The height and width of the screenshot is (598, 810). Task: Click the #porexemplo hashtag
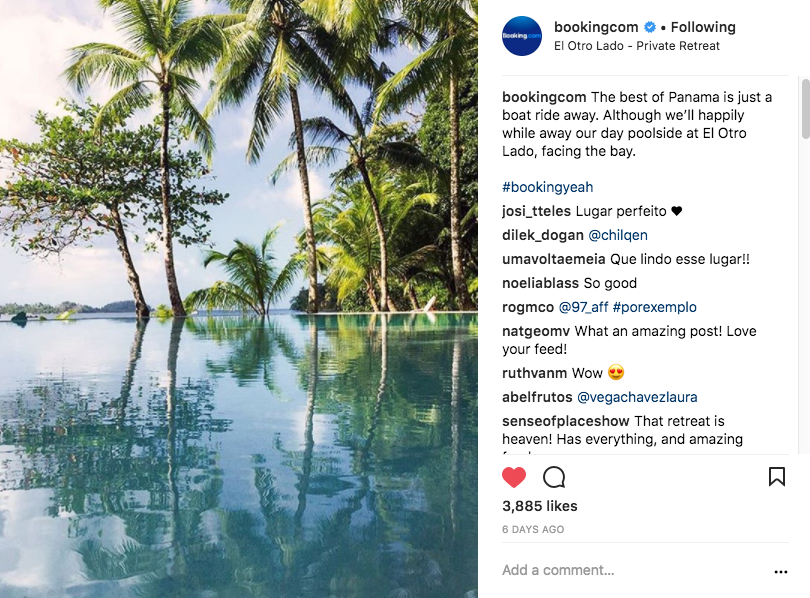[655, 307]
